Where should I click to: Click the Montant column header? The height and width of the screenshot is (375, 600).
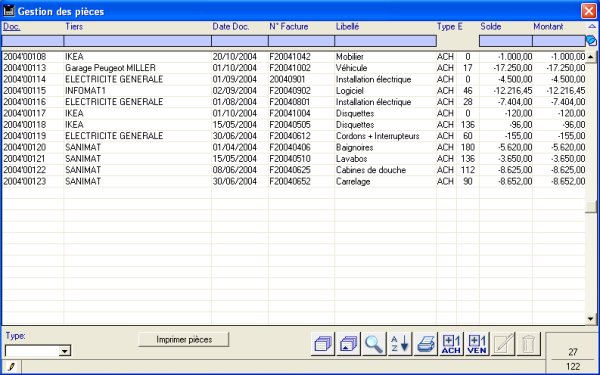pos(548,26)
